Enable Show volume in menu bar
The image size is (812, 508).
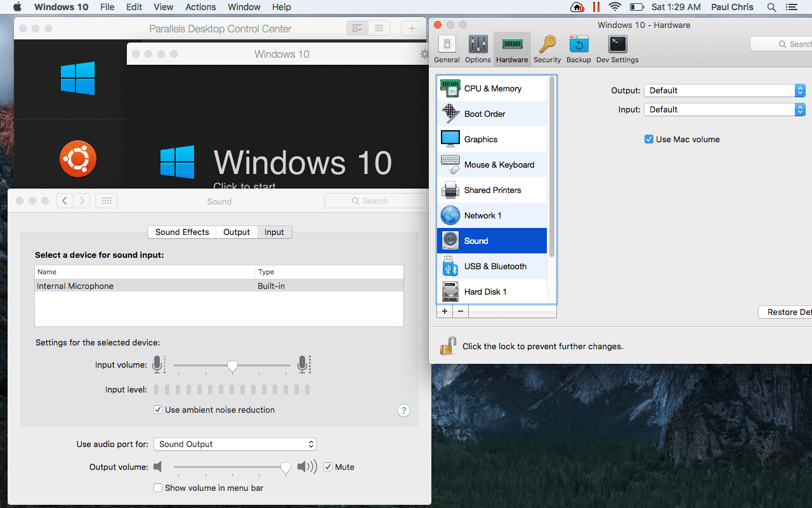pyautogui.click(x=158, y=488)
